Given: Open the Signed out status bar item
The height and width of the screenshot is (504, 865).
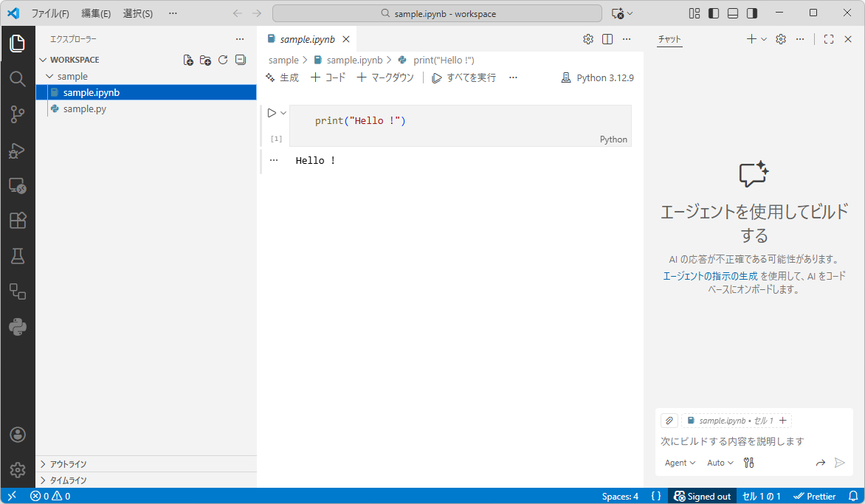Looking at the screenshot, I should click(x=703, y=497).
